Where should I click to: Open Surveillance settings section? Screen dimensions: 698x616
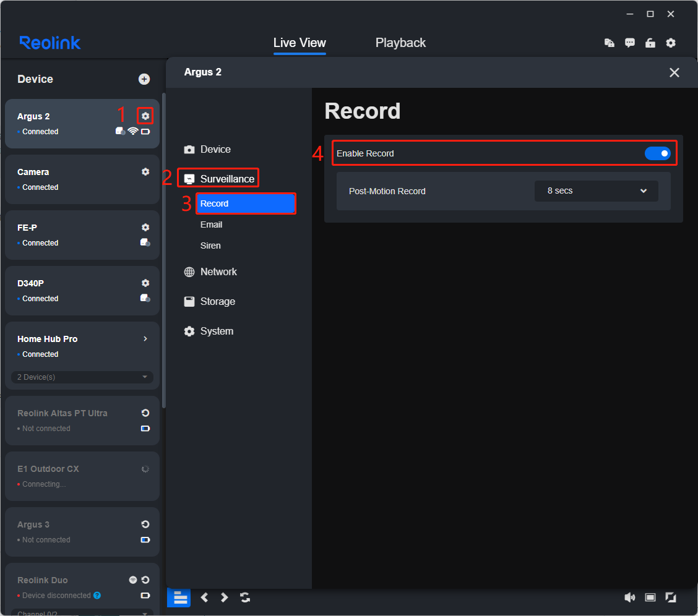[x=218, y=179]
